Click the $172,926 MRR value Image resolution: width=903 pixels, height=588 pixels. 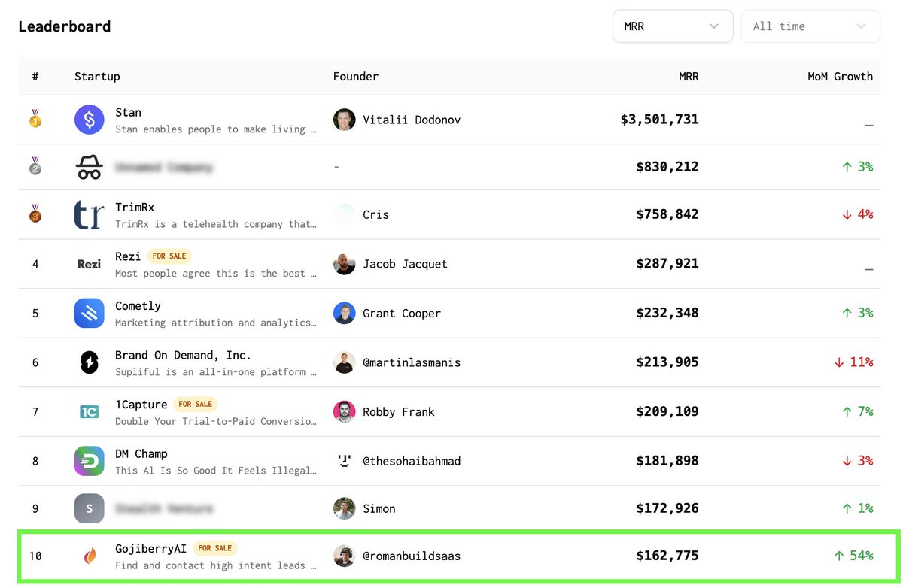[667, 508]
